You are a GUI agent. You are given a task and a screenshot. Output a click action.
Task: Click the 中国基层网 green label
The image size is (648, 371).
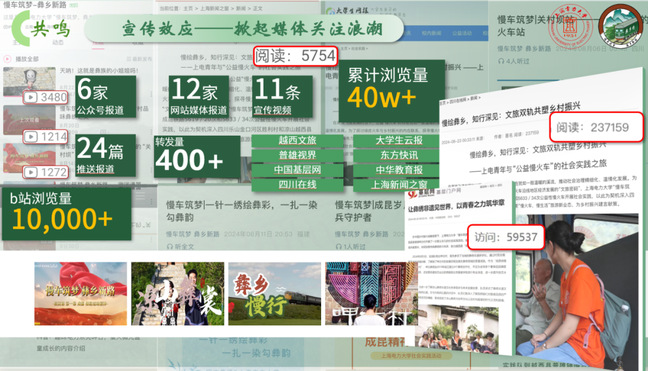(x=297, y=170)
